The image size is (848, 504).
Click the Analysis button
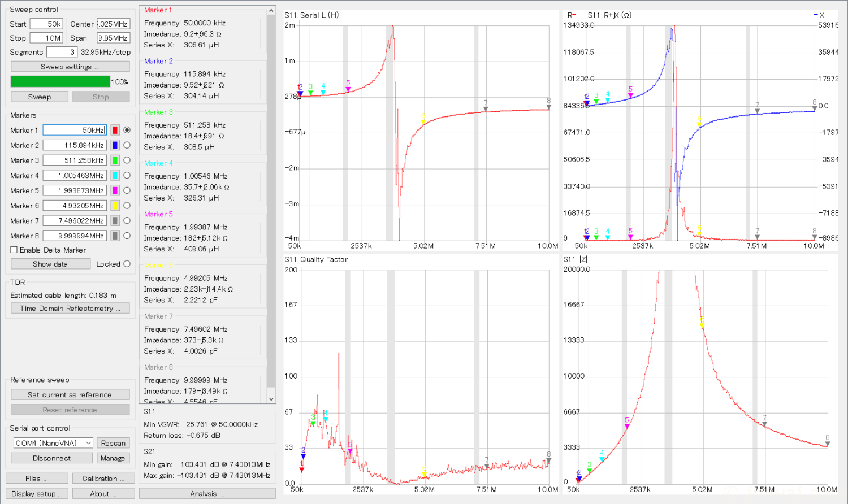(x=207, y=494)
